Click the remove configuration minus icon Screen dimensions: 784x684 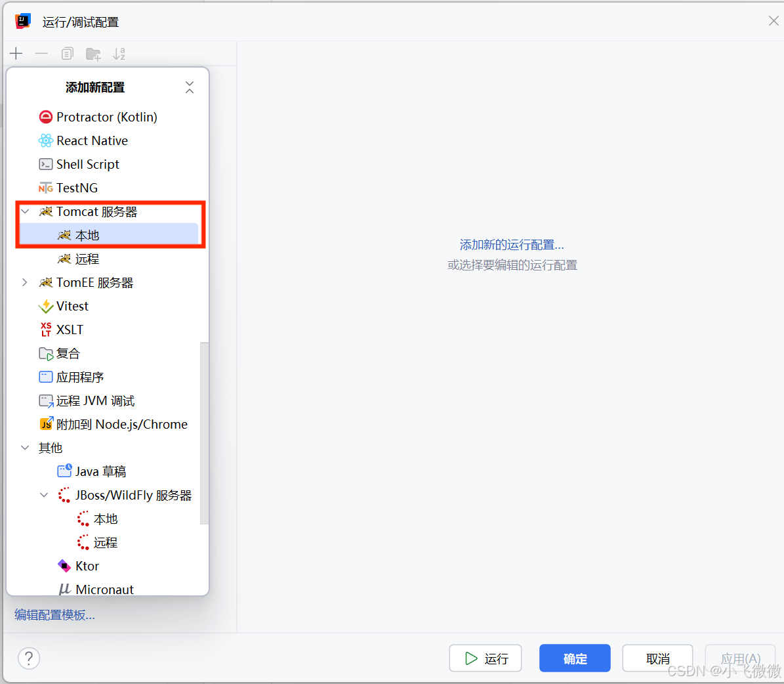click(41, 54)
